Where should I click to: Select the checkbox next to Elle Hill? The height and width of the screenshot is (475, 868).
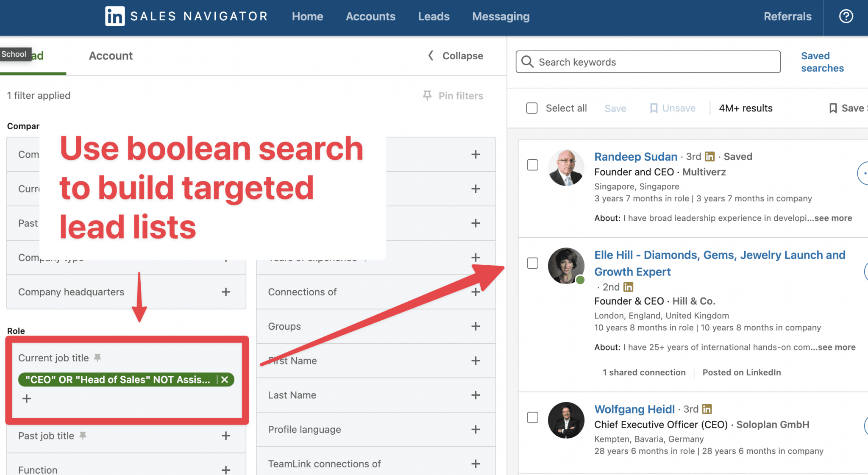532,263
